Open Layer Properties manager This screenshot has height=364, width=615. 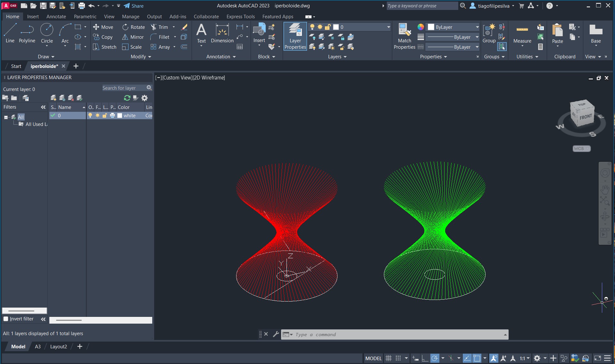295,37
